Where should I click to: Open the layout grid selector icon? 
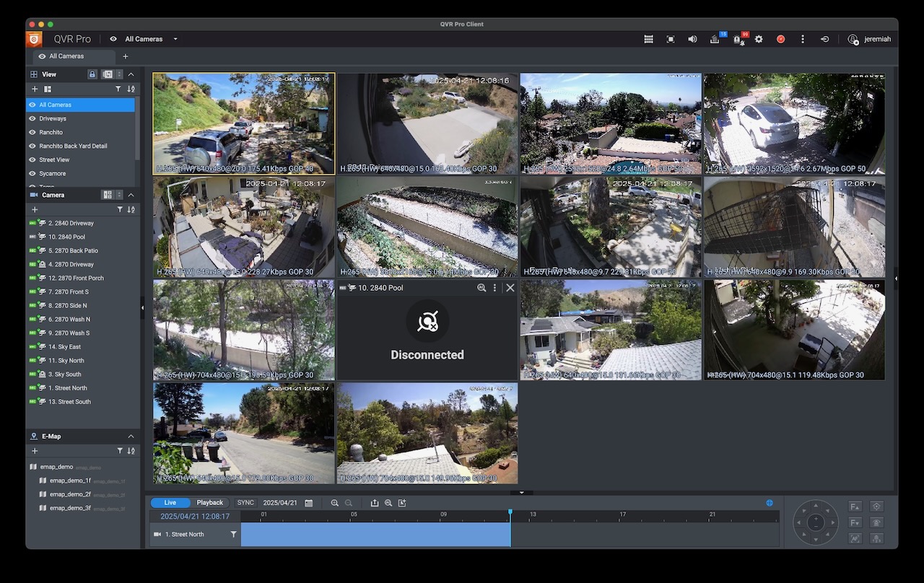click(648, 39)
